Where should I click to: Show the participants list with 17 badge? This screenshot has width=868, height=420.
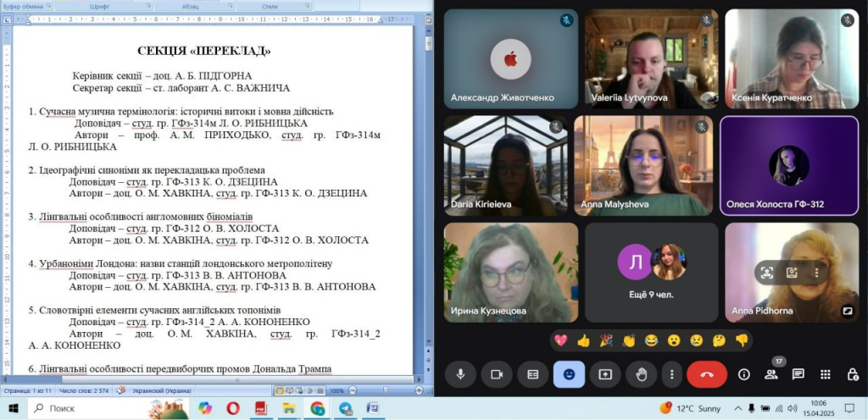click(x=771, y=373)
